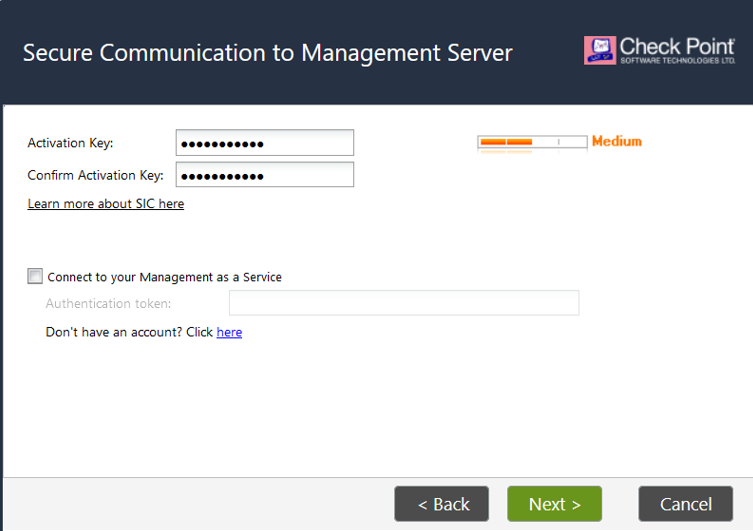Enable Connect to your Management as a Service
This screenshot has width=753, height=531.
pos(35,276)
